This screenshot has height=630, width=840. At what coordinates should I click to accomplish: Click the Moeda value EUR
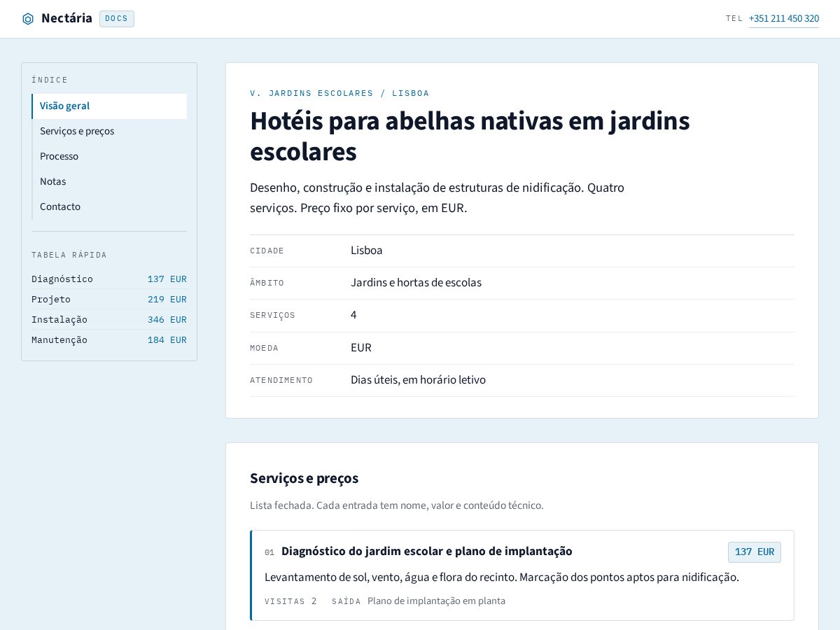click(x=361, y=348)
